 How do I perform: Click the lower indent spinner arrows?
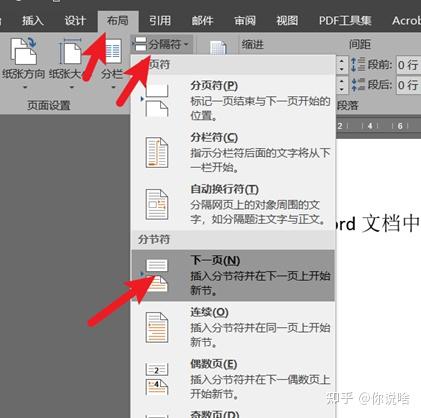coord(341,85)
